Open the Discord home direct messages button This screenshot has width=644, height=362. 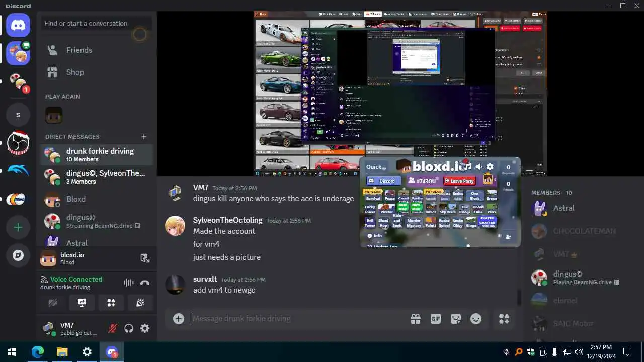point(18,25)
